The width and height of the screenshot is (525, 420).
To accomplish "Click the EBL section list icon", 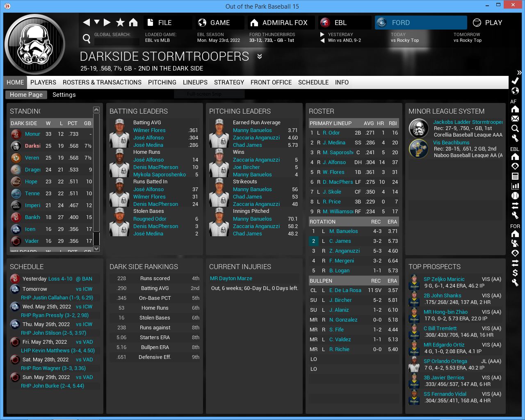I will click(515, 176).
